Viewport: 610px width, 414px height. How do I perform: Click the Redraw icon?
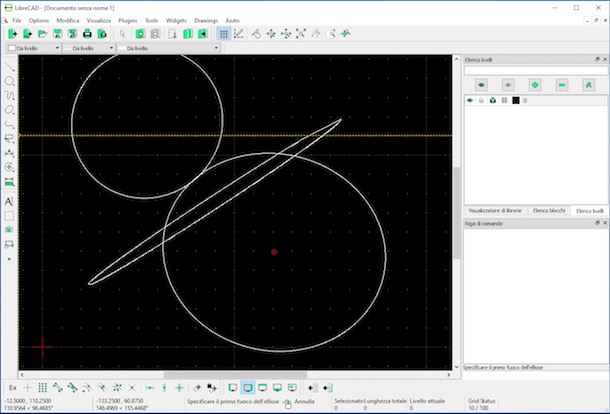coord(256,34)
